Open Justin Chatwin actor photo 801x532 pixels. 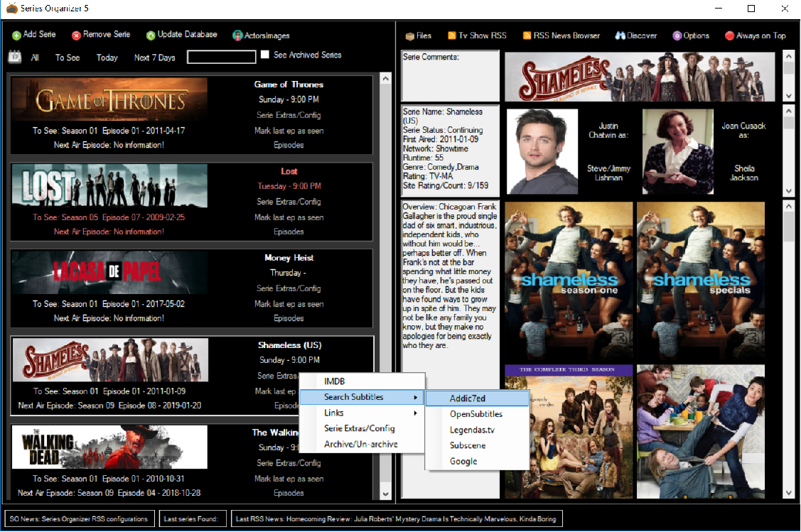542,151
